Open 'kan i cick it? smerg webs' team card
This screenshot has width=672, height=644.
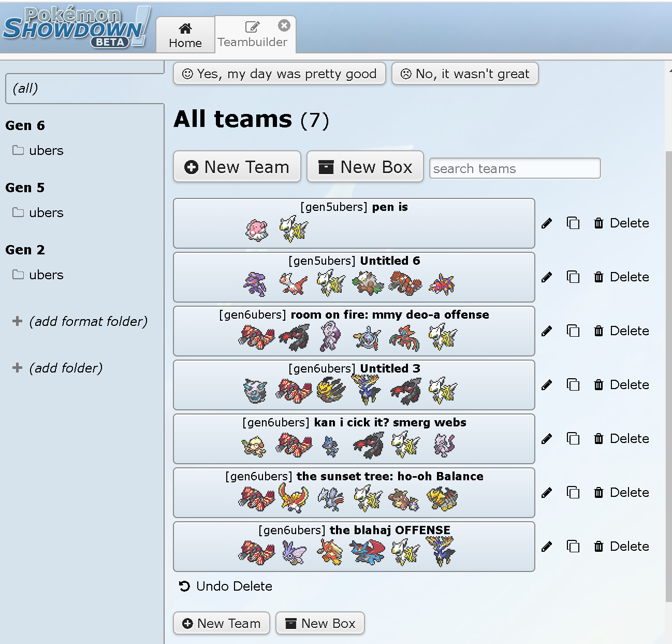pos(354,439)
